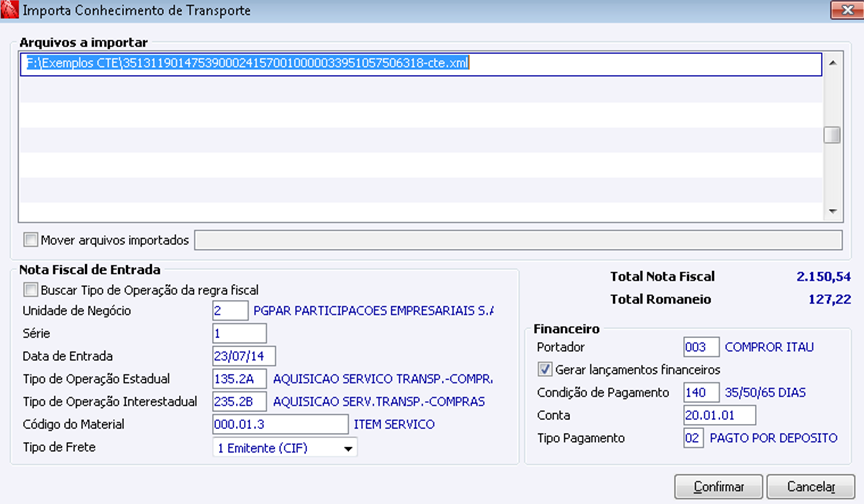Select the cte.xml file path row
864x504 pixels.
(421, 64)
